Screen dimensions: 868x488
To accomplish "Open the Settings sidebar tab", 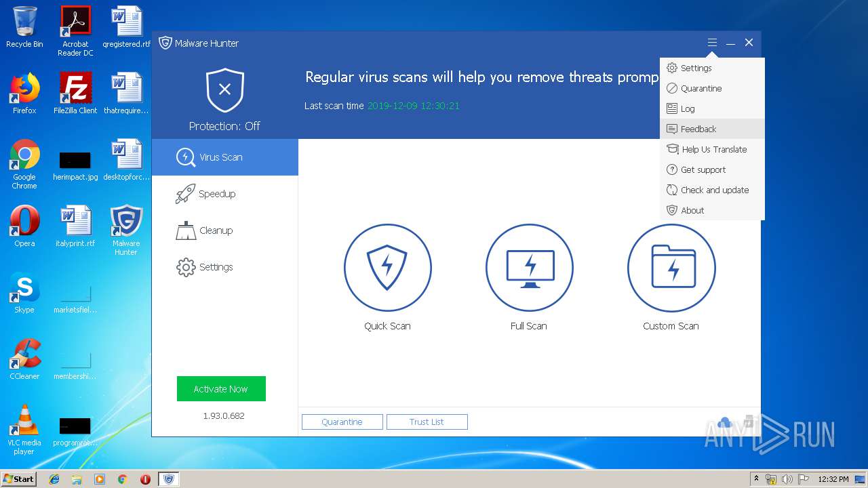I will tap(225, 267).
